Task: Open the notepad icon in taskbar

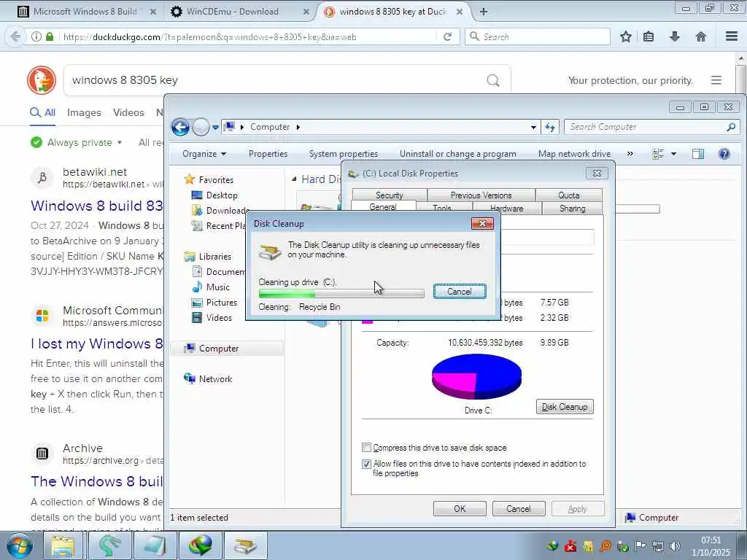Action: point(155,545)
